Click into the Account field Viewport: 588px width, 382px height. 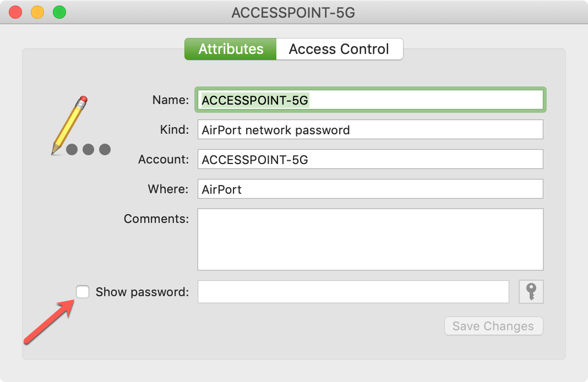click(x=371, y=159)
